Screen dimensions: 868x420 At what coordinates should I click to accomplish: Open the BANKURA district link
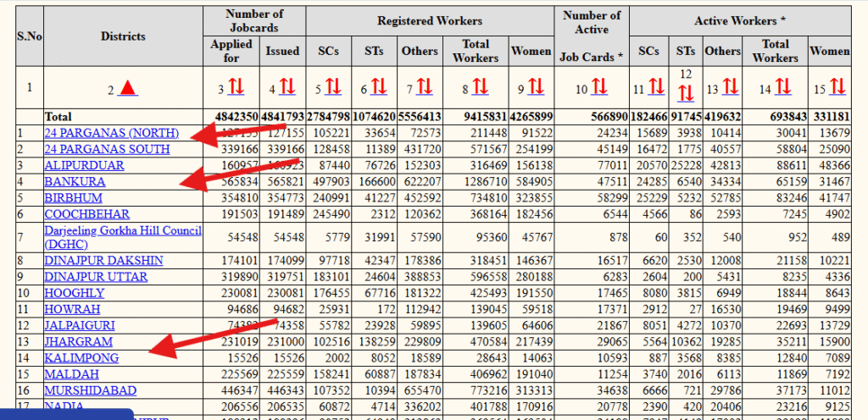tap(75, 181)
